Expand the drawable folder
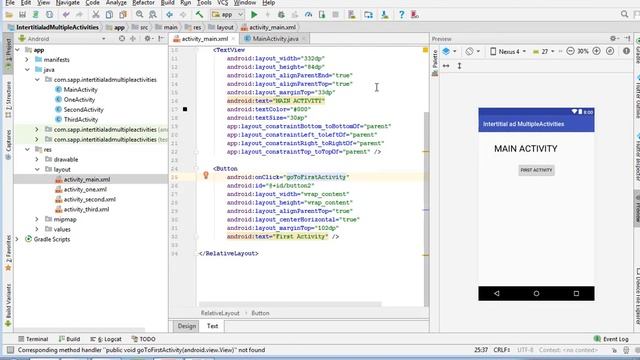This screenshot has height=360, width=640. pos(37,160)
